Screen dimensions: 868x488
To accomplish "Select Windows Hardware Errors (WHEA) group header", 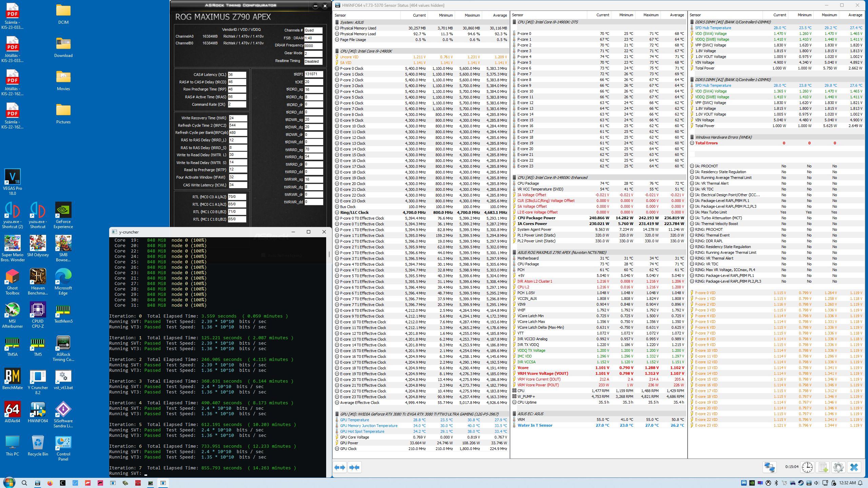I will [x=776, y=137].
